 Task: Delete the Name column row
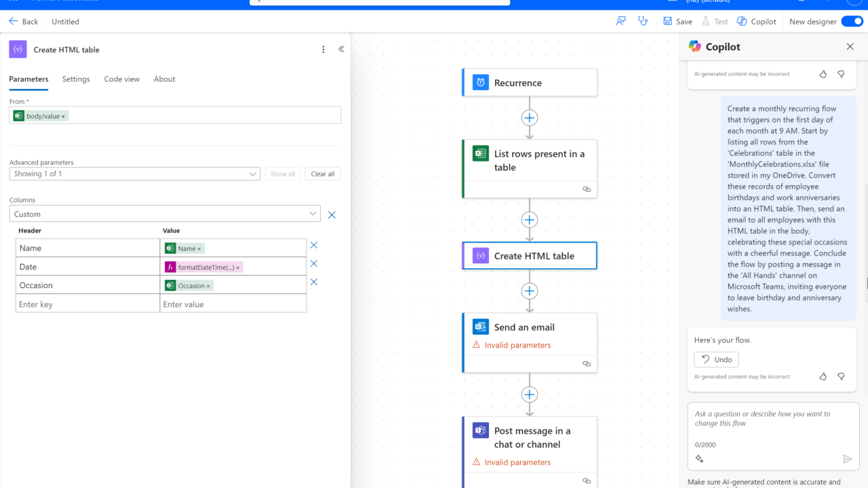click(x=314, y=245)
